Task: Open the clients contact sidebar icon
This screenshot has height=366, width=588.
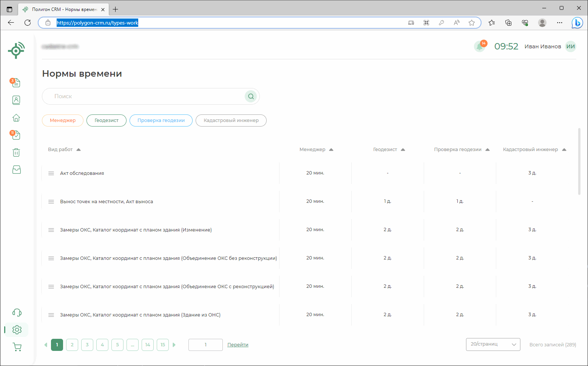Action: (x=16, y=100)
